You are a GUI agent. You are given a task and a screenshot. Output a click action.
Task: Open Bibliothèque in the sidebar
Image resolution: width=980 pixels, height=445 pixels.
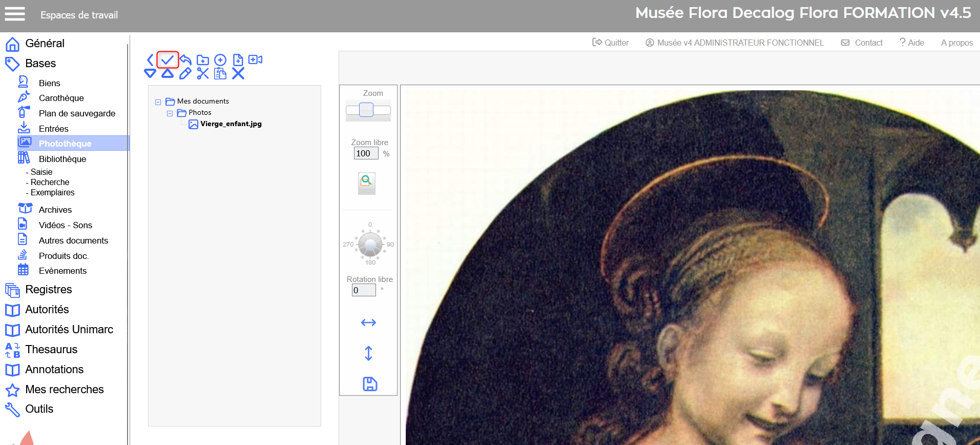point(62,159)
